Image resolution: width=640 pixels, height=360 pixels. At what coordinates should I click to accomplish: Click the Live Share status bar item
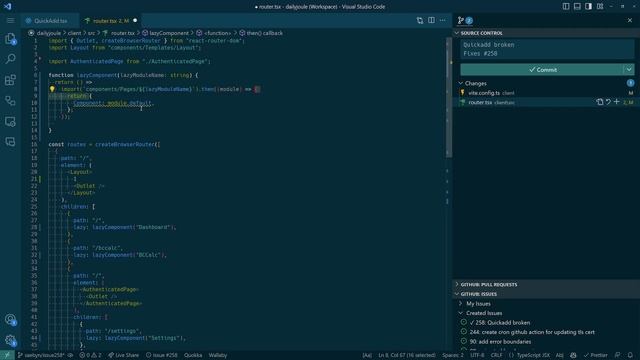(x=124, y=355)
